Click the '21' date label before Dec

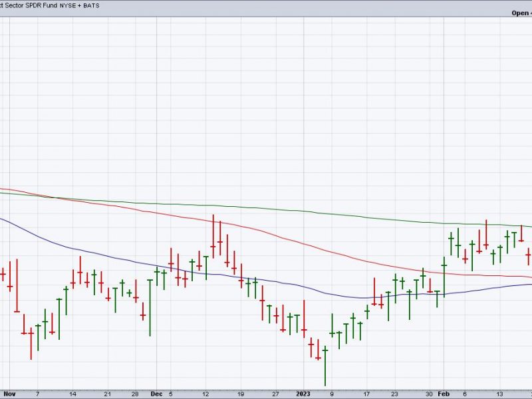tap(108, 394)
